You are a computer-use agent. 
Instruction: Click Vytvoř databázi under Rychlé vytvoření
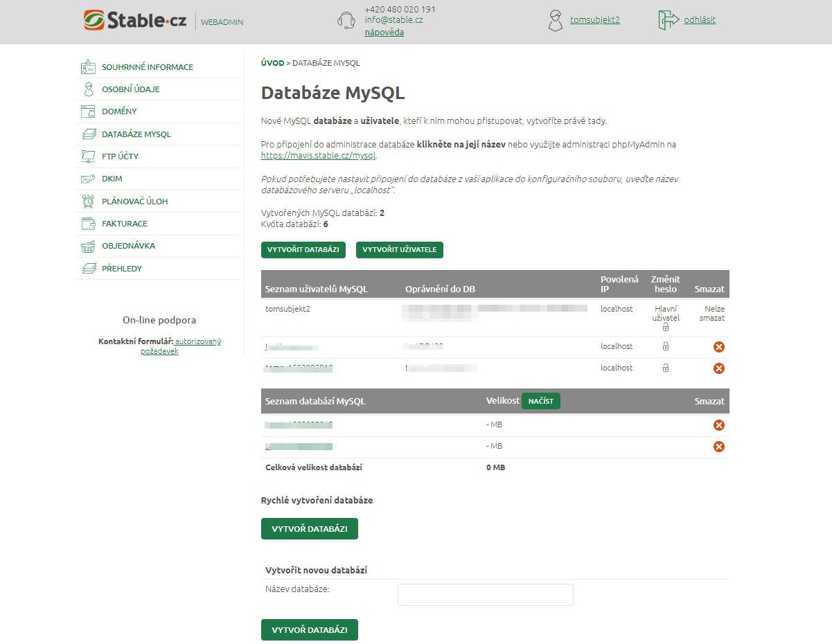[310, 528]
